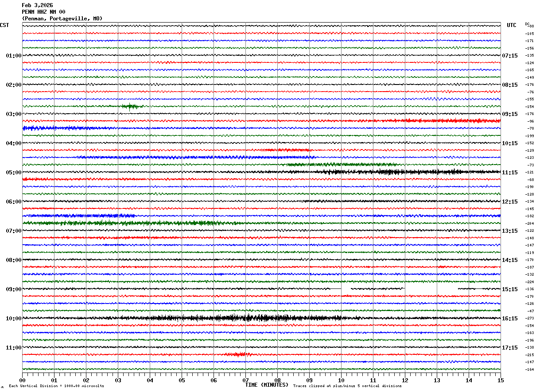Click the 09:15 UTC time label

click(510, 114)
